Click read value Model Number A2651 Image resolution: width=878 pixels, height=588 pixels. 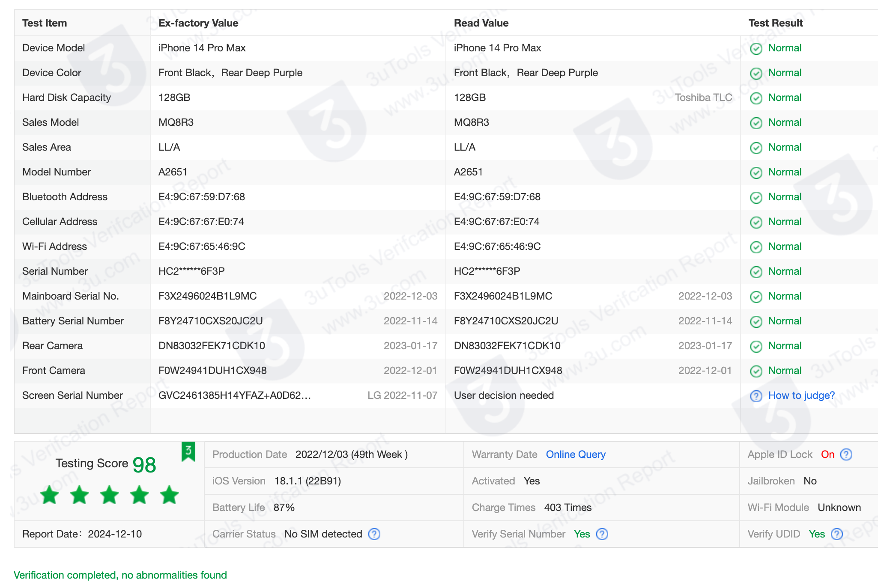click(469, 172)
